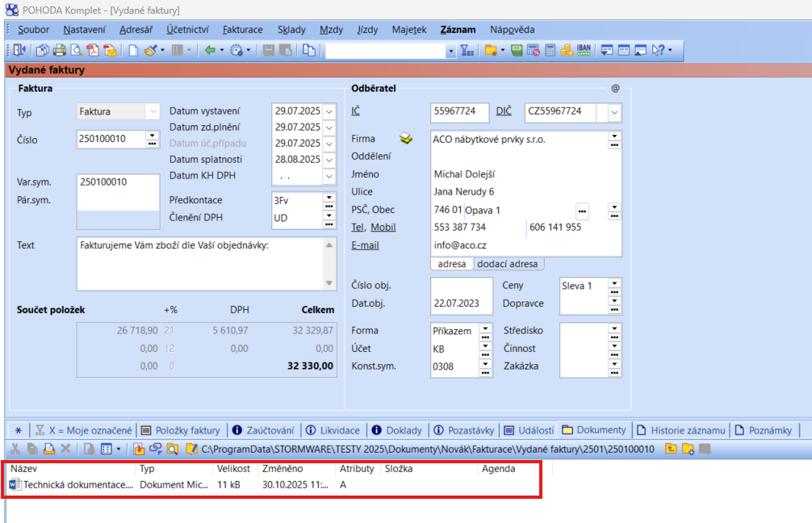Viewport: 812px width, 523px height.
Task: Expand the Datum vystavení date dropdown
Action: coord(329,111)
